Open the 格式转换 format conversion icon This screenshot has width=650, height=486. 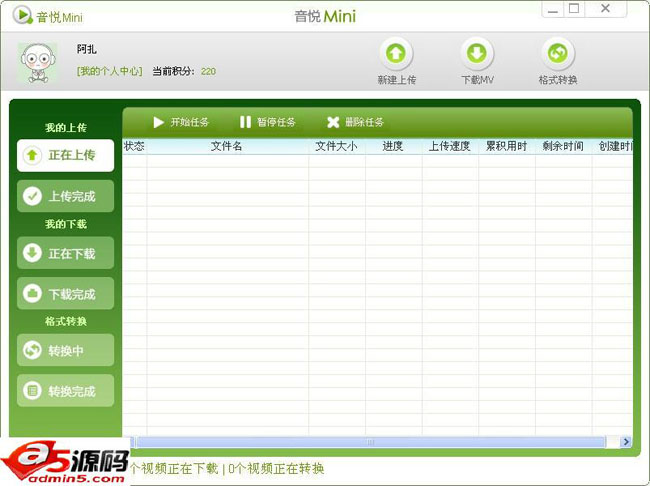tap(557, 54)
